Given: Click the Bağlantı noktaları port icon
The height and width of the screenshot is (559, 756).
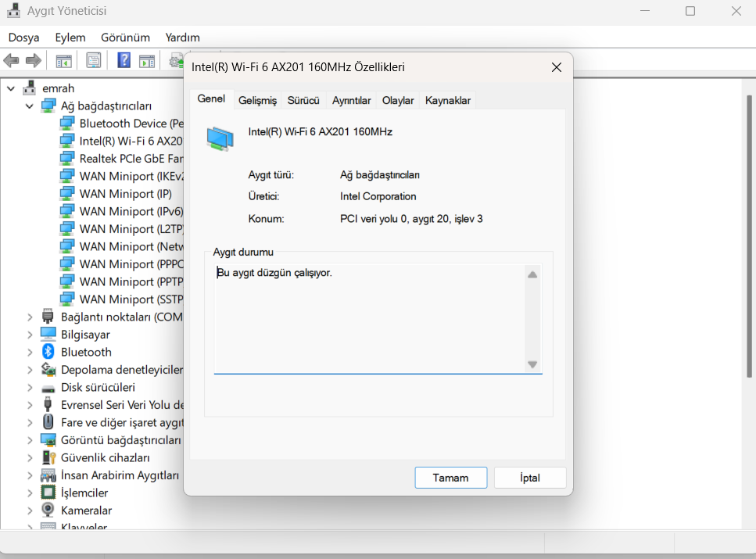Looking at the screenshot, I should (48, 317).
